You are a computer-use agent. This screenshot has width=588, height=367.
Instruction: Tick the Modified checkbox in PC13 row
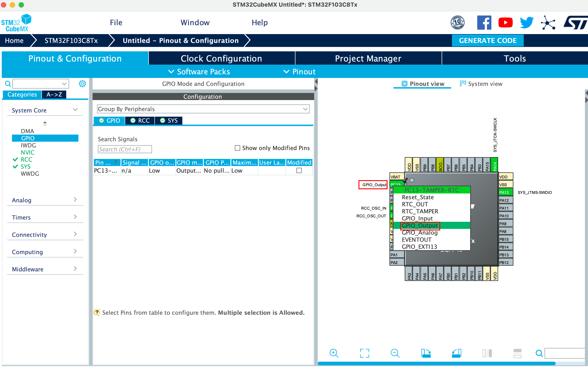[x=299, y=171]
